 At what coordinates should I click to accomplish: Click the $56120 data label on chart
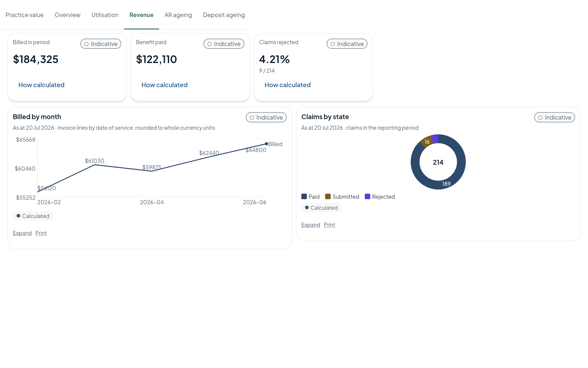tap(47, 188)
